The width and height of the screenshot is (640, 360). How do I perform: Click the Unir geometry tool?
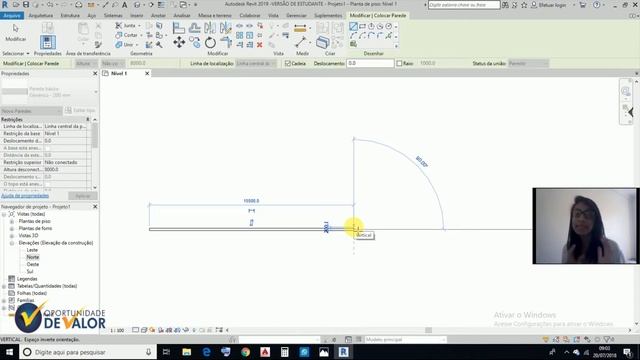click(126, 44)
